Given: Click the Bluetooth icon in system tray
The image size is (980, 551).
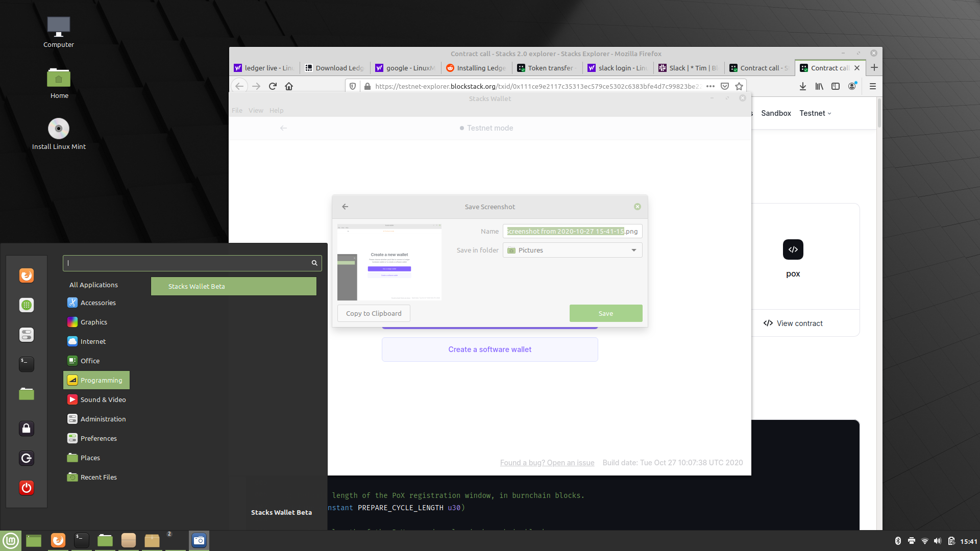Looking at the screenshot, I should [898, 541].
